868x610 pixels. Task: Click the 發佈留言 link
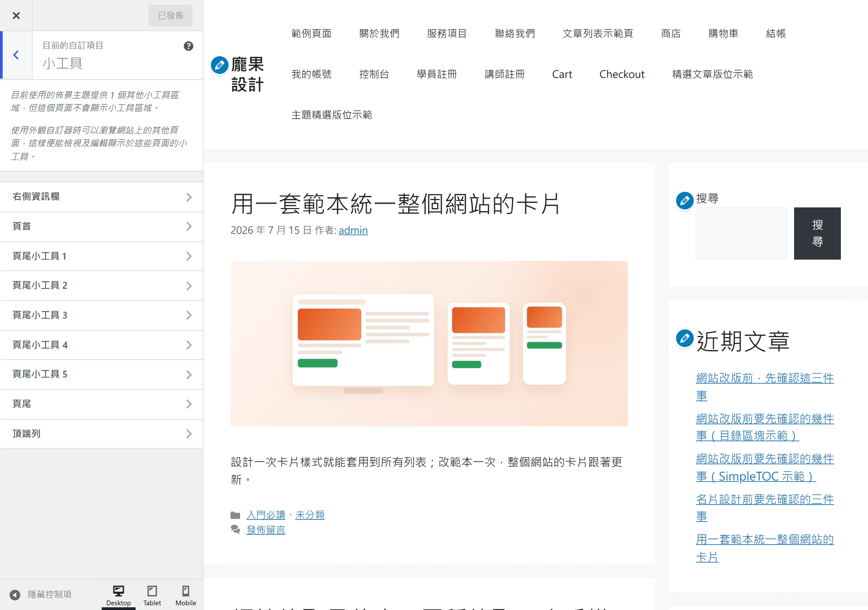266,530
